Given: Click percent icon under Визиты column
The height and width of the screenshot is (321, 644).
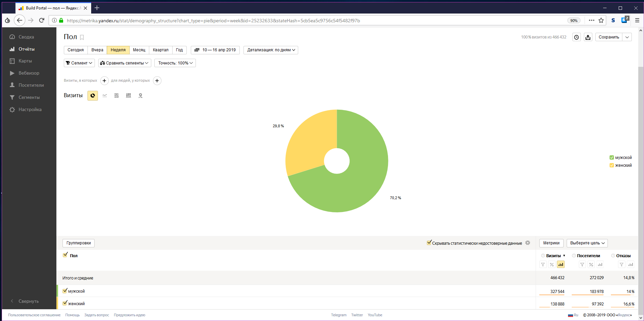Looking at the screenshot, I should pos(551,265).
